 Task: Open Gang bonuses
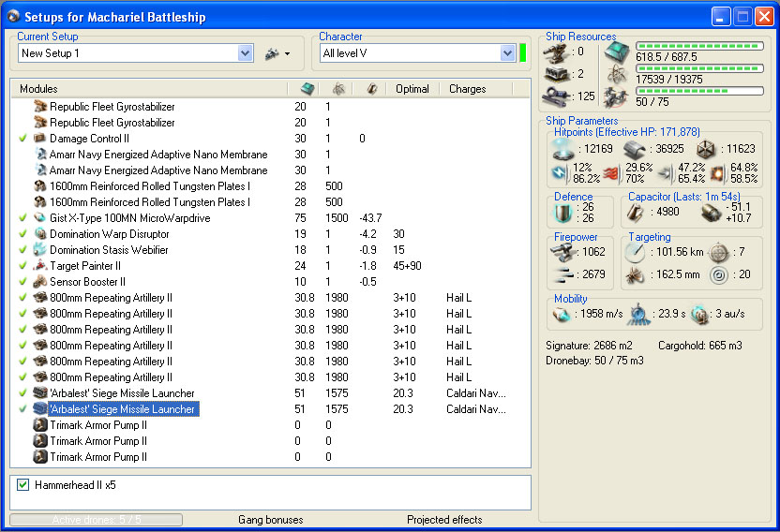point(270,520)
